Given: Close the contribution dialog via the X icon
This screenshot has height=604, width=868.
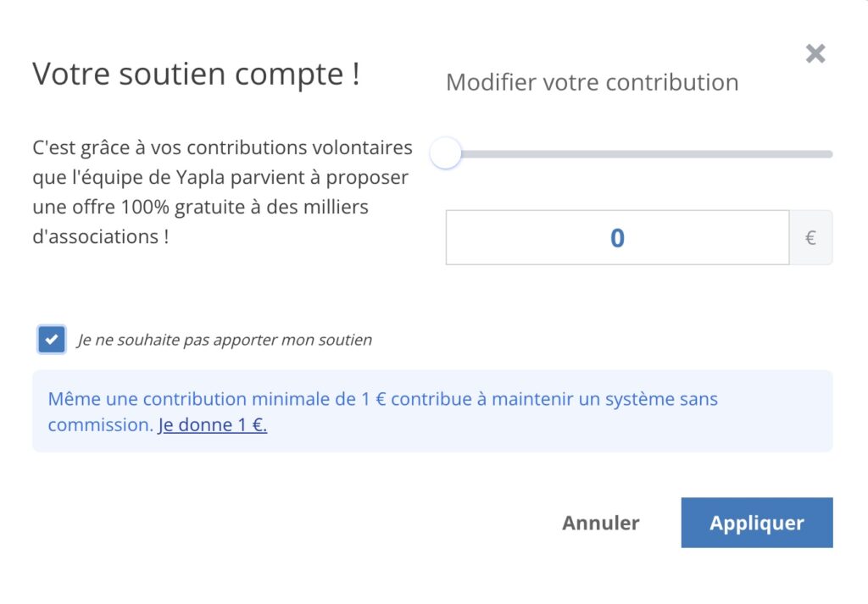Looking at the screenshot, I should coord(815,53).
